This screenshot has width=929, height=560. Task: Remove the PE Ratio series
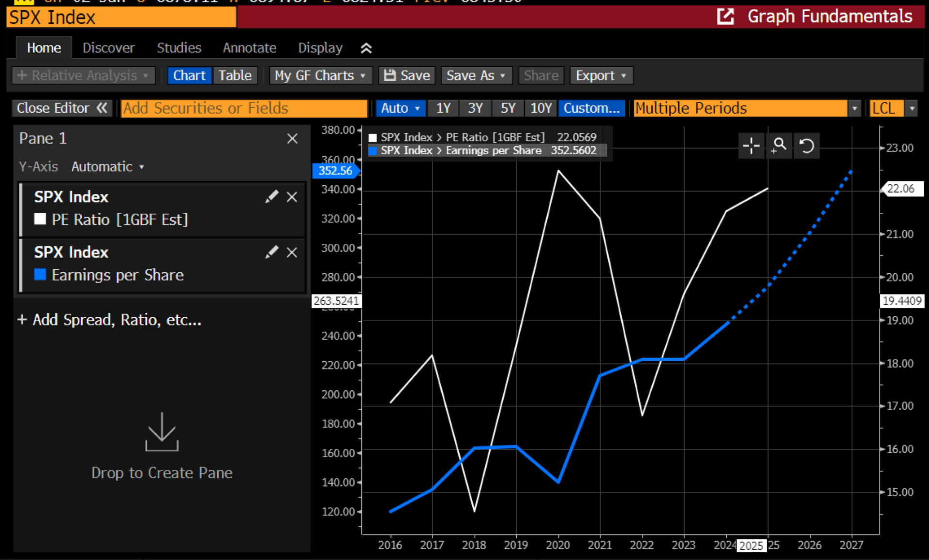[292, 197]
